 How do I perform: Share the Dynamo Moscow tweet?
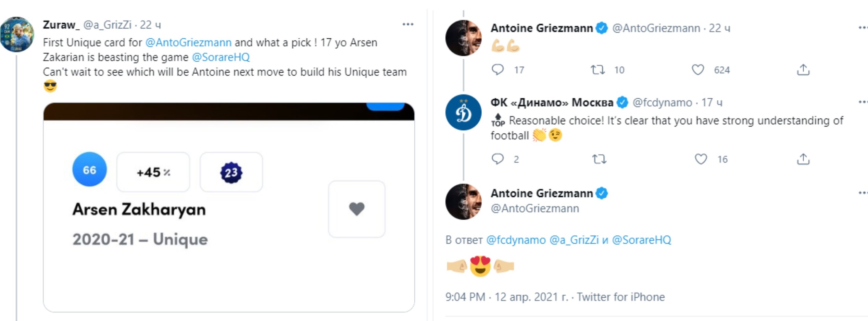[x=803, y=159]
